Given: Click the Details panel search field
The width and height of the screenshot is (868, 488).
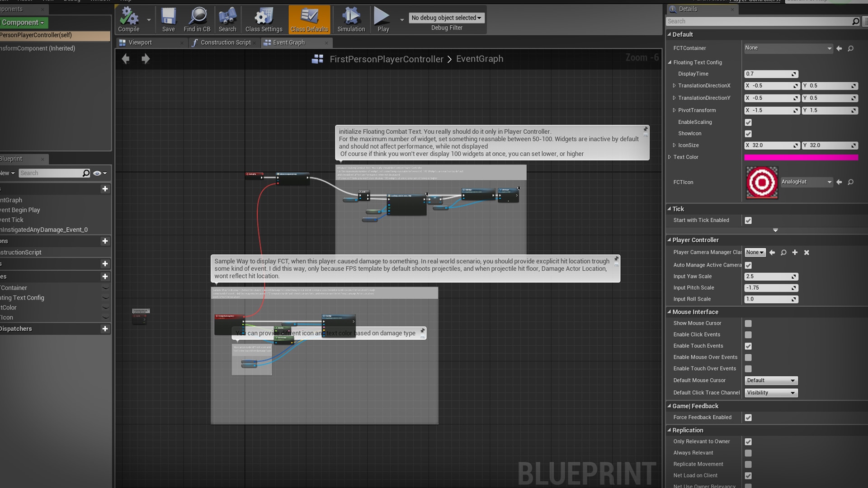Looking at the screenshot, I should click(x=759, y=21).
